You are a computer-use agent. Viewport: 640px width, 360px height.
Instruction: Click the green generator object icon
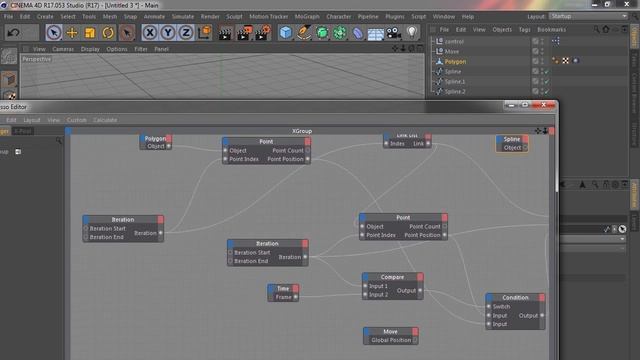322,33
